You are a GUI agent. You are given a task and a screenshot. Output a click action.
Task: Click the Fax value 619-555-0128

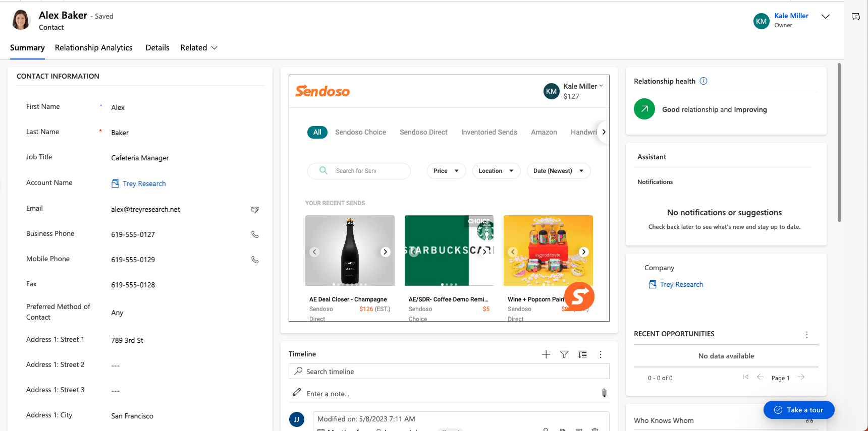[133, 285]
